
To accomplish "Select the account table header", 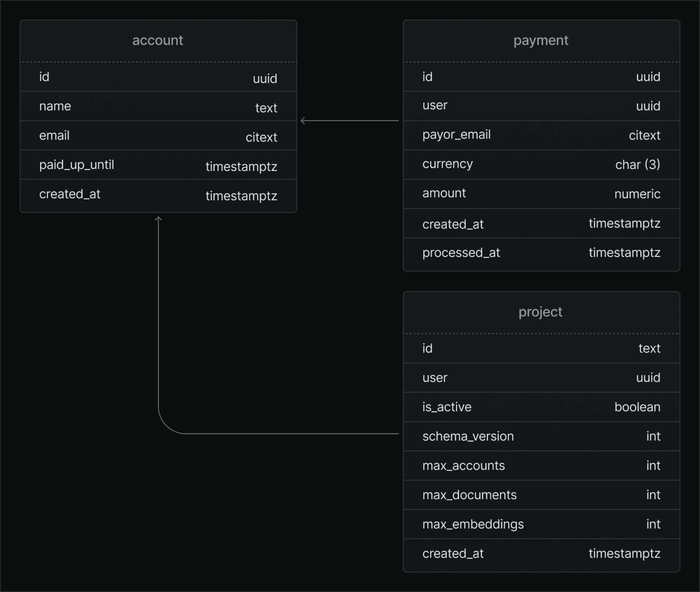I will [x=157, y=40].
